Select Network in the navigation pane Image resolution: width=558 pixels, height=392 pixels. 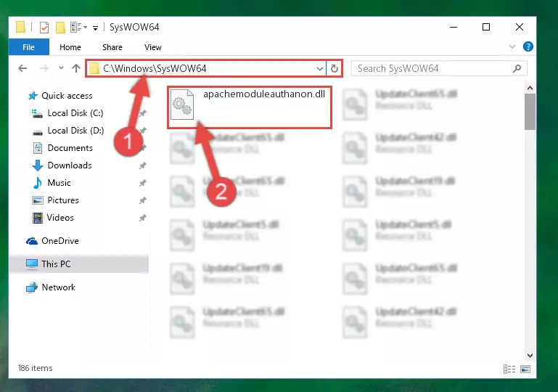58,287
